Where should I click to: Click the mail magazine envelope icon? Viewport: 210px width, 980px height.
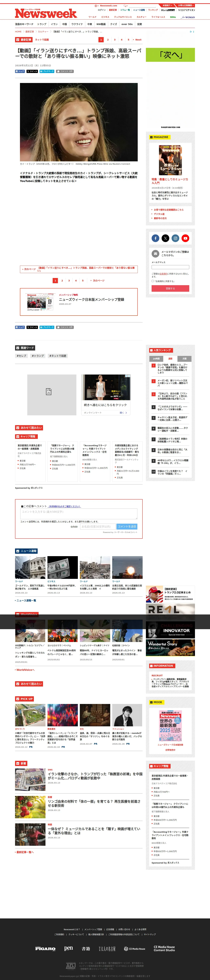pos(156,254)
